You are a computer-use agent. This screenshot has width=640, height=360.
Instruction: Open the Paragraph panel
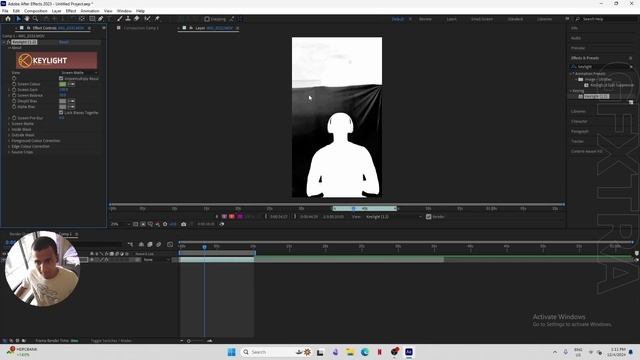coord(580,131)
